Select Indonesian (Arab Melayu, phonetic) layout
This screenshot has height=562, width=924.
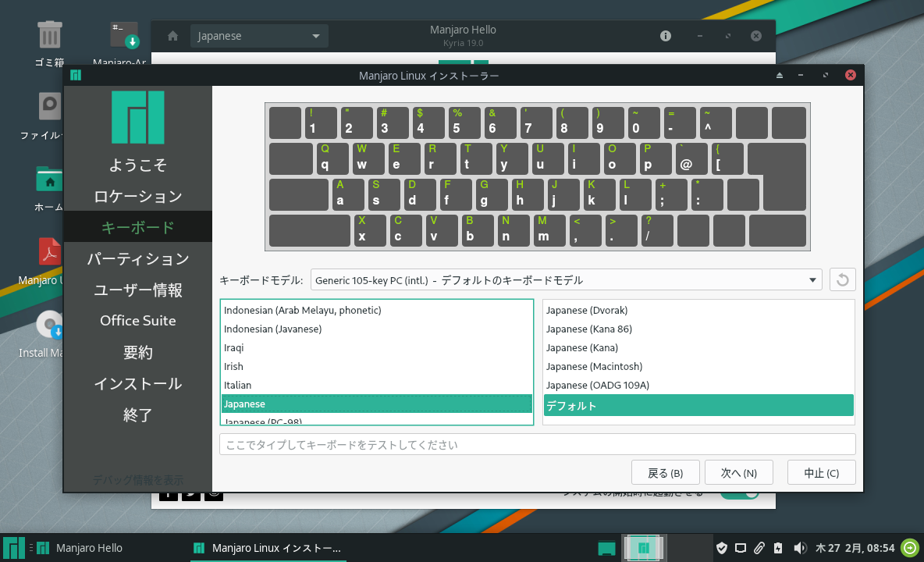point(377,310)
